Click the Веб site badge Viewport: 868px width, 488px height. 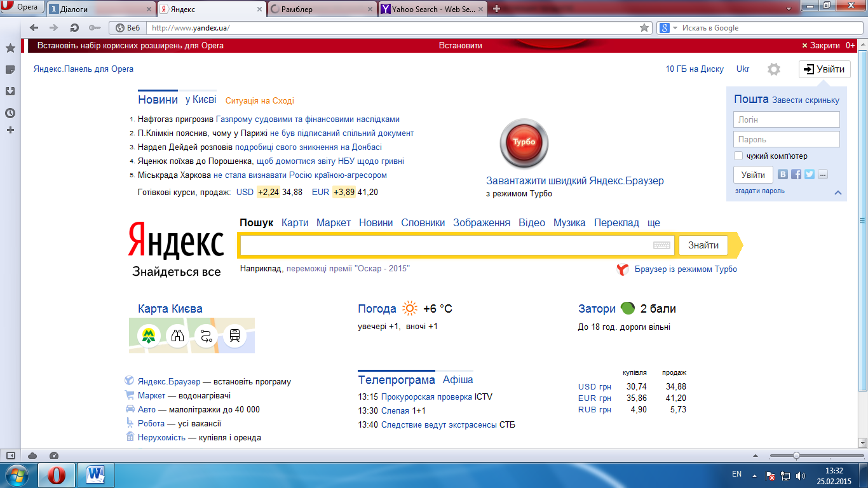pos(128,28)
